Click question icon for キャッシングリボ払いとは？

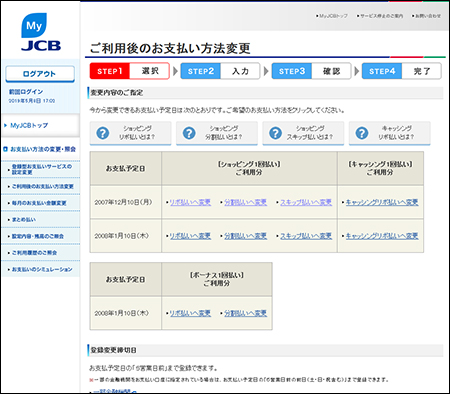pos(362,133)
